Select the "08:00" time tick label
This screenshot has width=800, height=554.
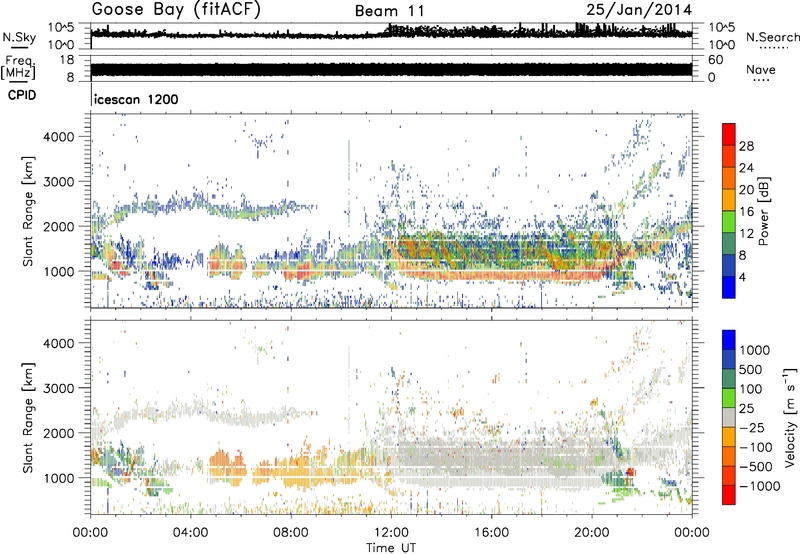click(x=291, y=533)
